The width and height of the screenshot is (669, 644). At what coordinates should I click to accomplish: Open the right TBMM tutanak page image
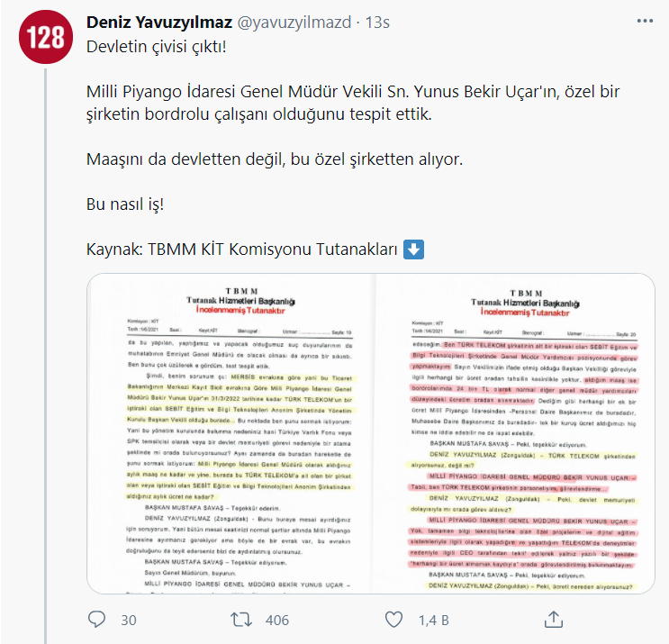tap(515, 433)
